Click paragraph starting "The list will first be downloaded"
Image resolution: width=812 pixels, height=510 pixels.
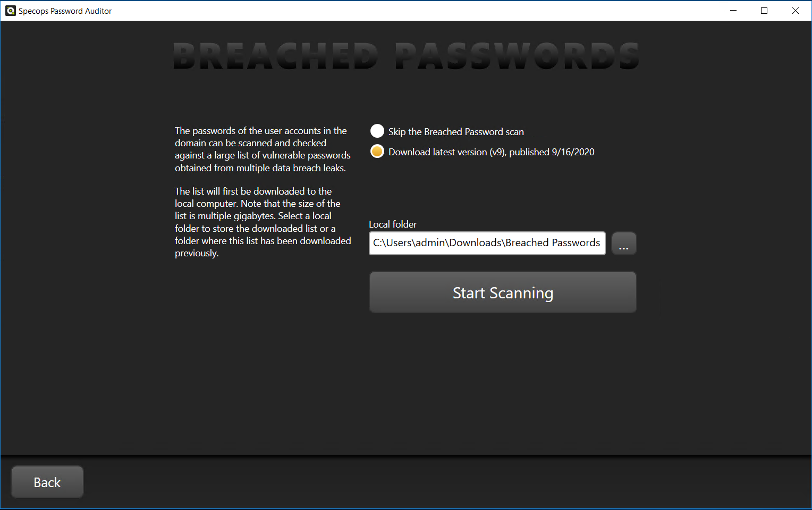pyautogui.click(x=263, y=222)
